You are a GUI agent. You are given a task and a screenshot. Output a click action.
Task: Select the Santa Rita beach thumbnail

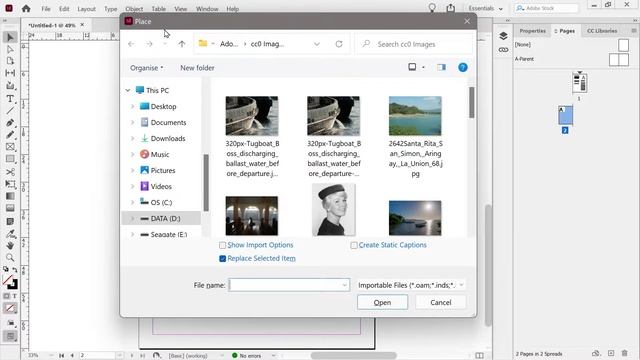pos(415,116)
